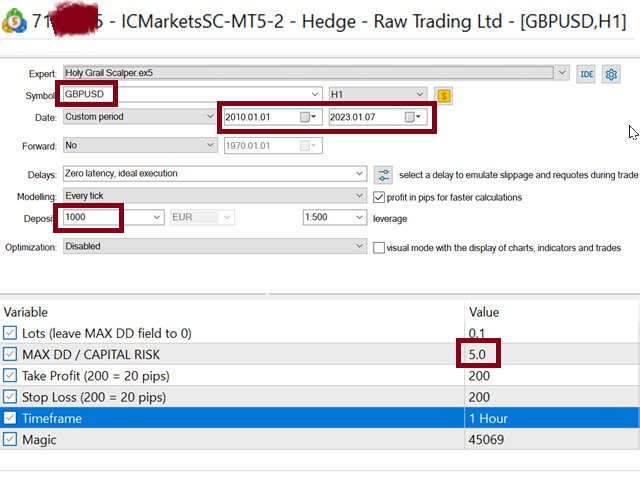Select the Magic variable row label
This screenshot has height=480, width=640.
[x=39, y=440]
